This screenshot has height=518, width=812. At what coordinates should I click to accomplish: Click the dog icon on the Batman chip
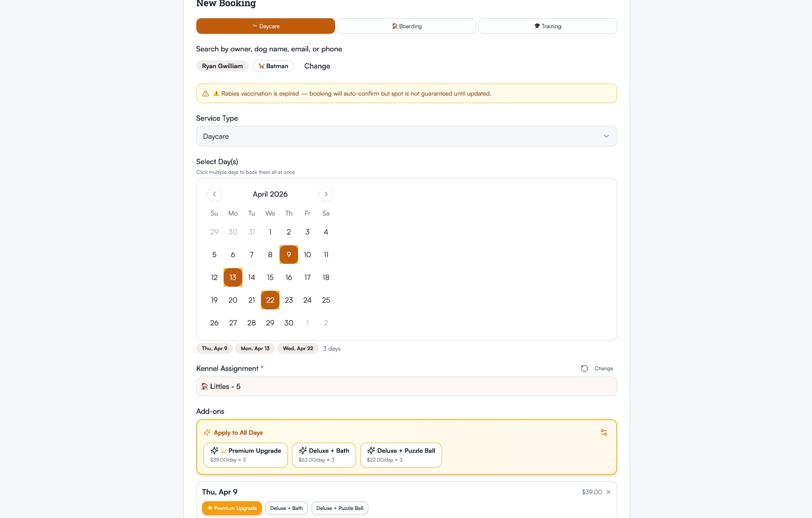point(261,66)
